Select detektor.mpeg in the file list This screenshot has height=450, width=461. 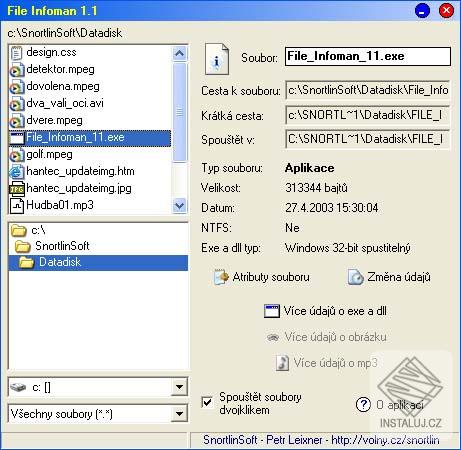click(90, 70)
